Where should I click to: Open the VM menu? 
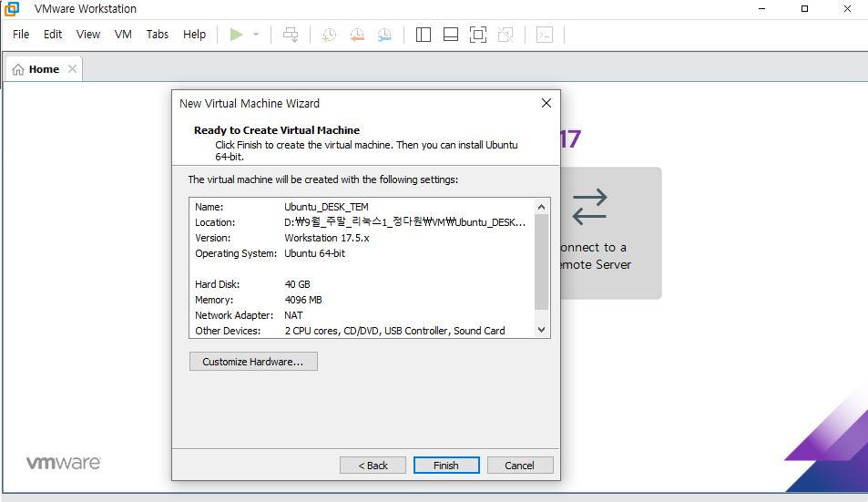123,35
